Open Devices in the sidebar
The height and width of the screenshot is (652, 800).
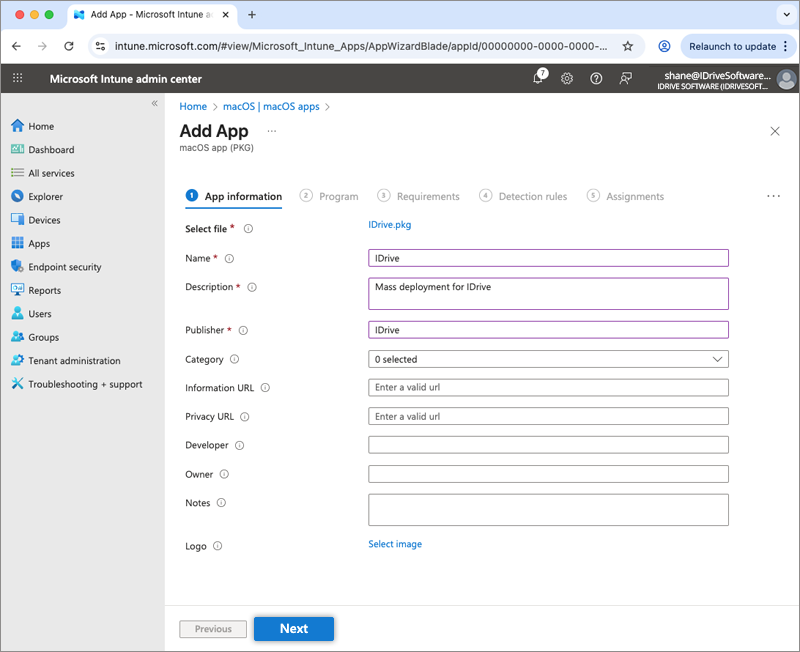tap(44, 220)
